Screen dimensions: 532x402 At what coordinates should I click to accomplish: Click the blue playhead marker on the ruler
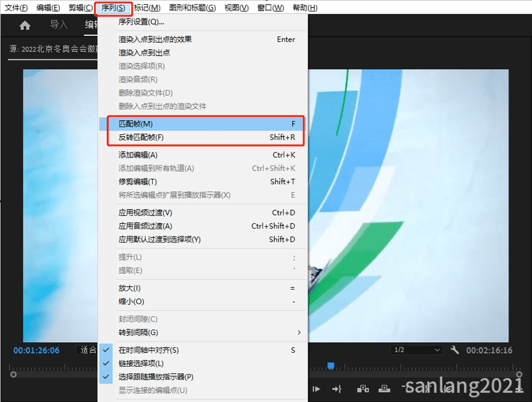coord(331,365)
